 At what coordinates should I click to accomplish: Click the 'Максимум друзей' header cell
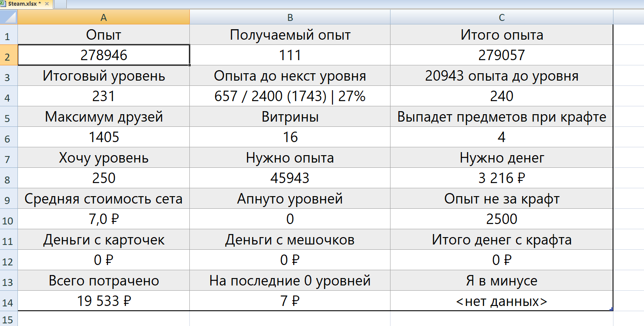coord(103,116)
